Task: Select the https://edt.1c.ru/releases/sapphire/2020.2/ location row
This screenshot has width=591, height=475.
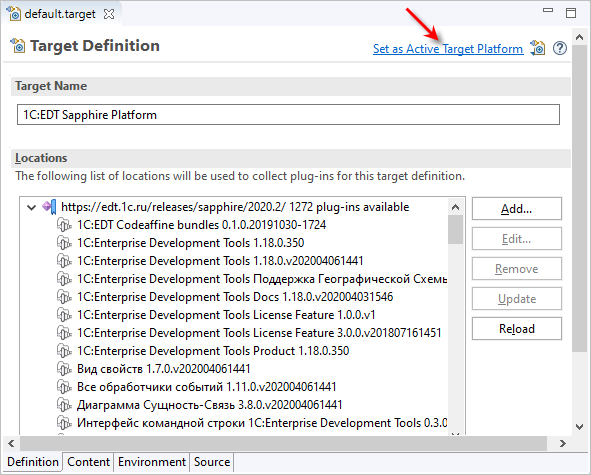Action: [235, 207]
